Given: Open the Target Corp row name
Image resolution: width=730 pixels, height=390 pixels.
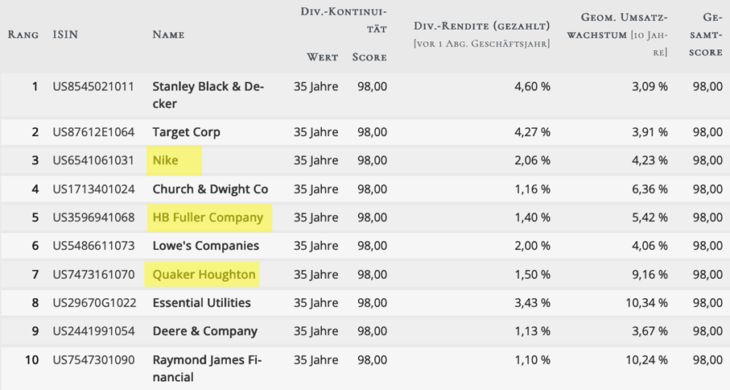Looking at the screenshot, I should pyautogui.click(x=186, y=132).
